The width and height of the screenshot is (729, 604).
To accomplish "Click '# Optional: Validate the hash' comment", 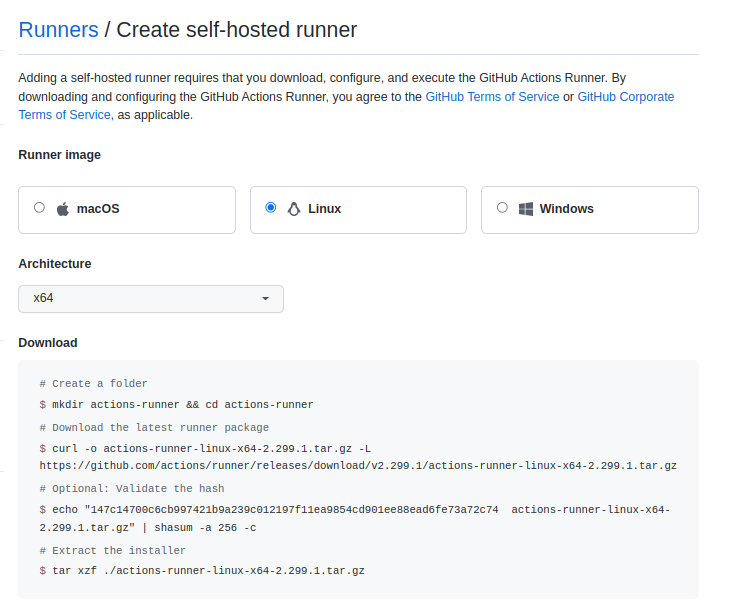I will pyautogui.click(x=132, y=488).
